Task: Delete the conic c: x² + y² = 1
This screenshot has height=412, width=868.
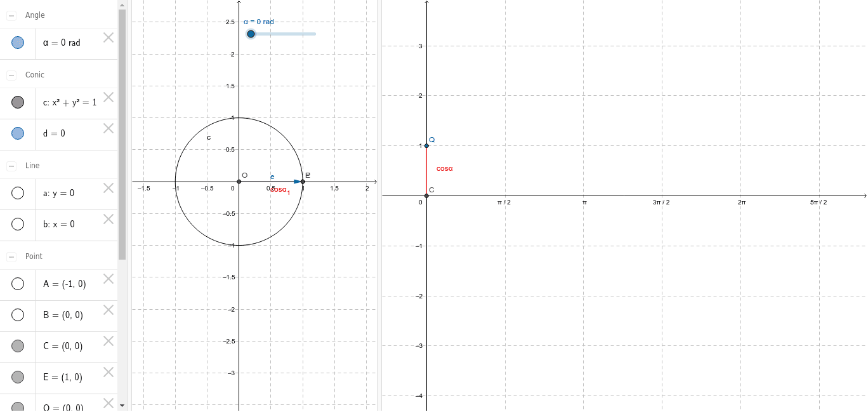Action: click(x=108, y=97)
